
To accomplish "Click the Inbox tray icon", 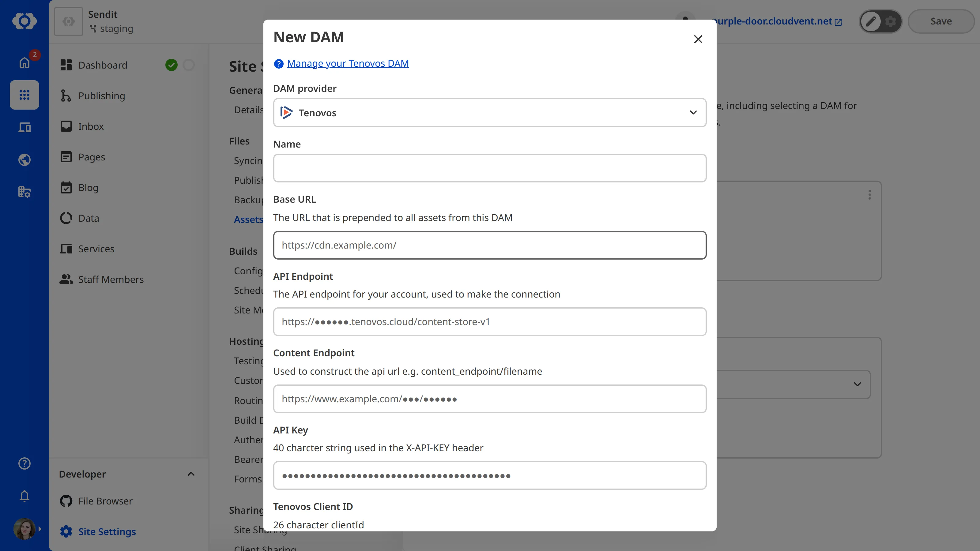I will (x=66, y=126).
